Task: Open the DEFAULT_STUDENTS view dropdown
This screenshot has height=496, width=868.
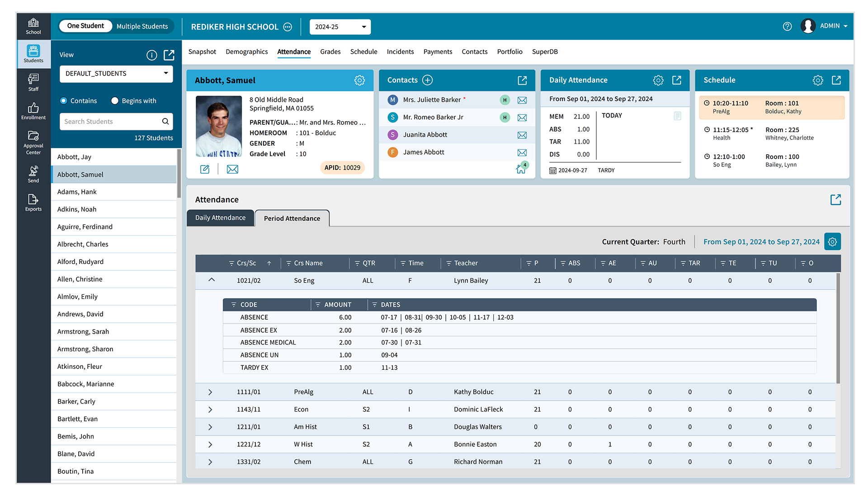Action: pyautogui.click(x=116, y=74)
